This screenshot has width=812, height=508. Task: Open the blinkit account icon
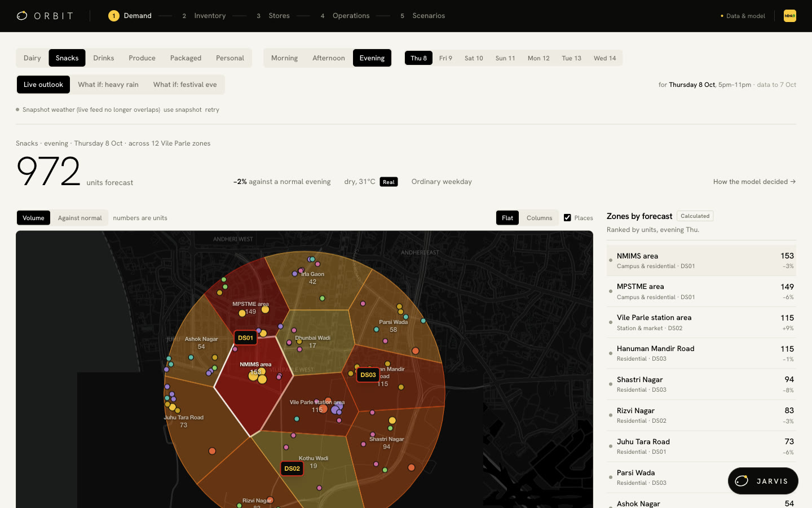(790, 16)
